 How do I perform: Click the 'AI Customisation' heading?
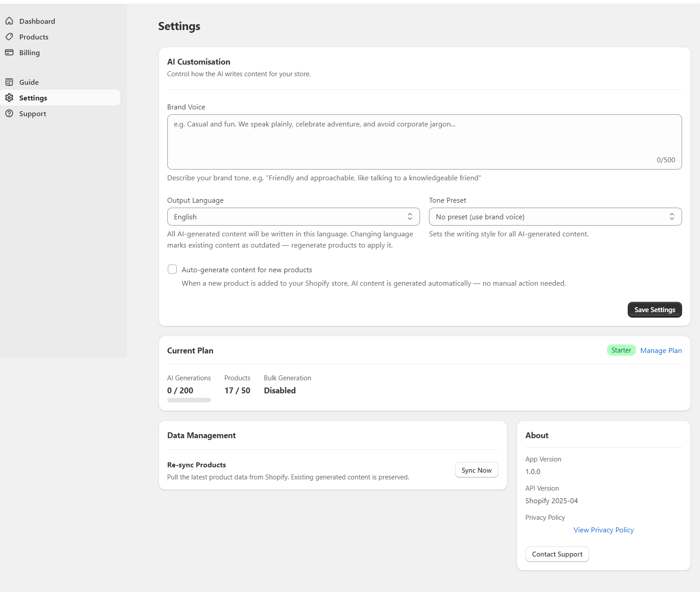click(199, 62)
